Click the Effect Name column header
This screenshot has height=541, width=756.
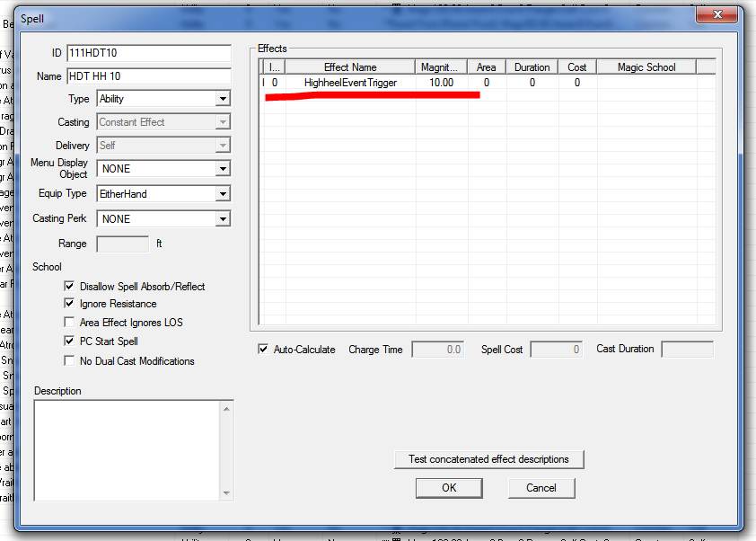click(x=350, y=67)
